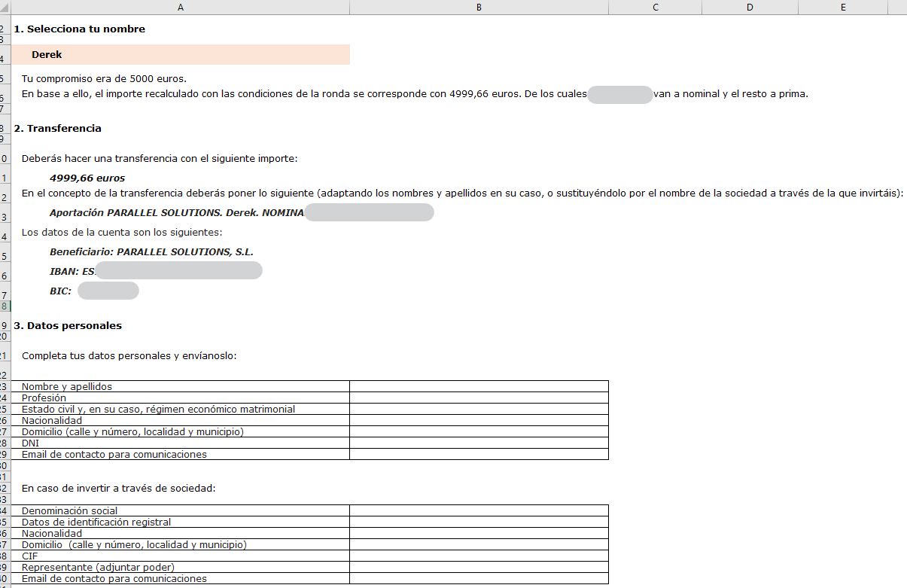Click the 'CIF' label cell
The width and height of the screenshot is (907, 588).
click(x=181, y=556)
